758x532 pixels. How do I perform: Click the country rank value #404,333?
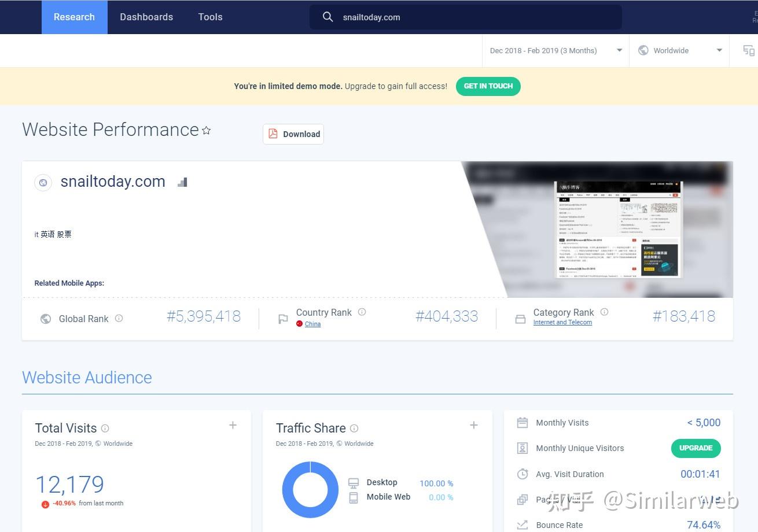tap(447, 316)
